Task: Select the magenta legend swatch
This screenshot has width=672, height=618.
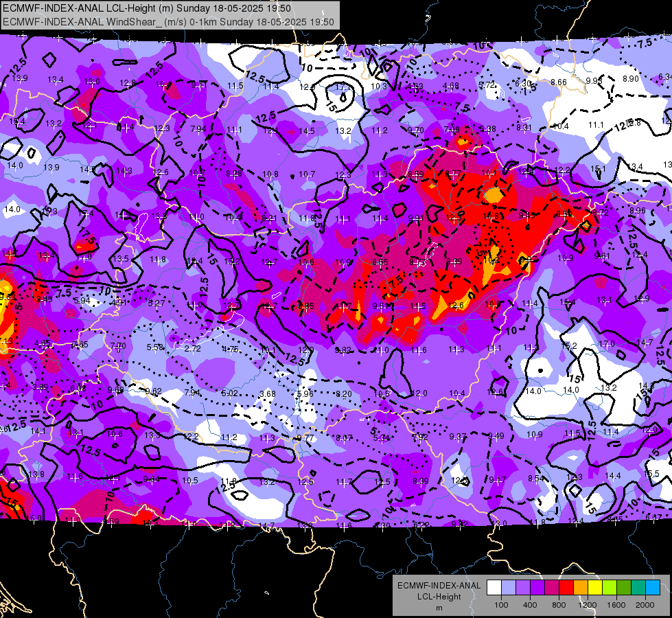Action: [x=552, y=588]
